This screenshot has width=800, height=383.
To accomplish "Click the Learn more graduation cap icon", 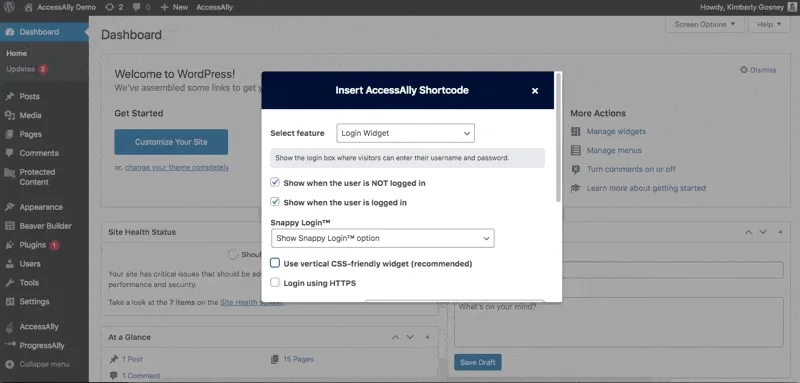I will [x=576, y=188].
